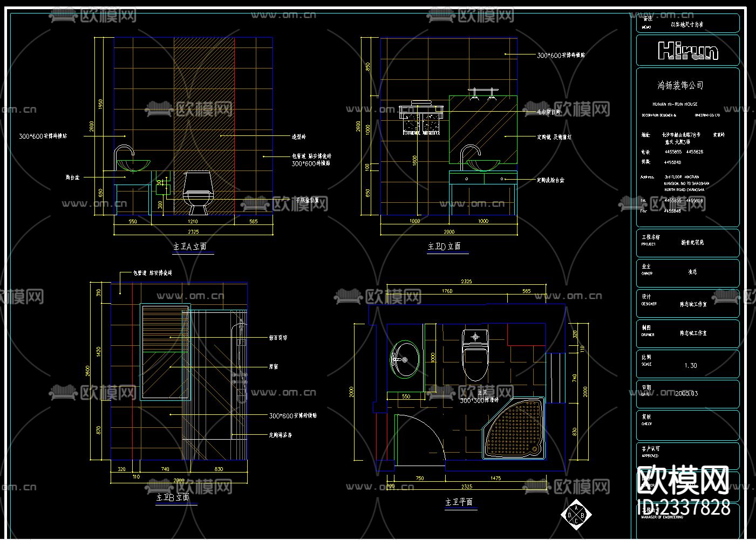Viewport: 756px width, 540px height.
Task: Select the "手纸盒位置" annotation label
Action: click(x=308, y=200)
